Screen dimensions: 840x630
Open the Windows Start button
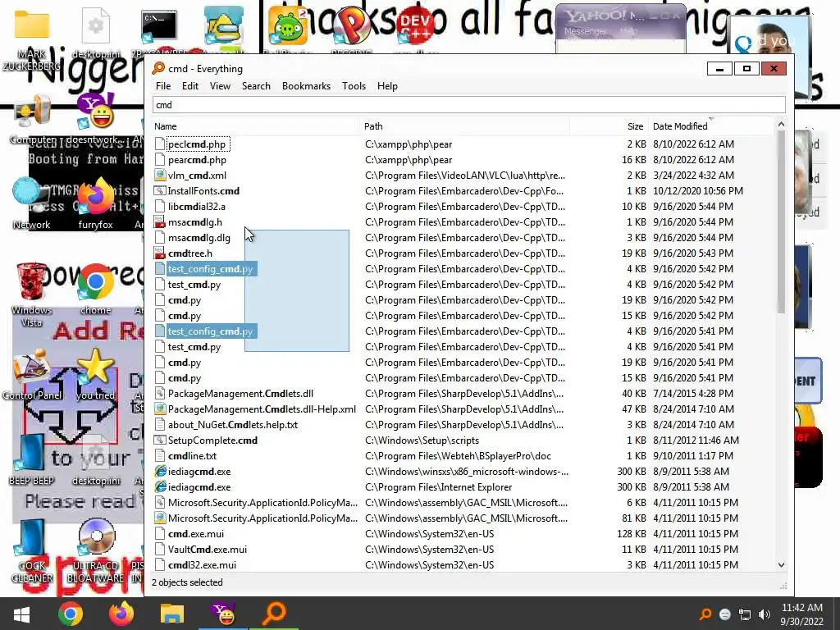[21, 614]
